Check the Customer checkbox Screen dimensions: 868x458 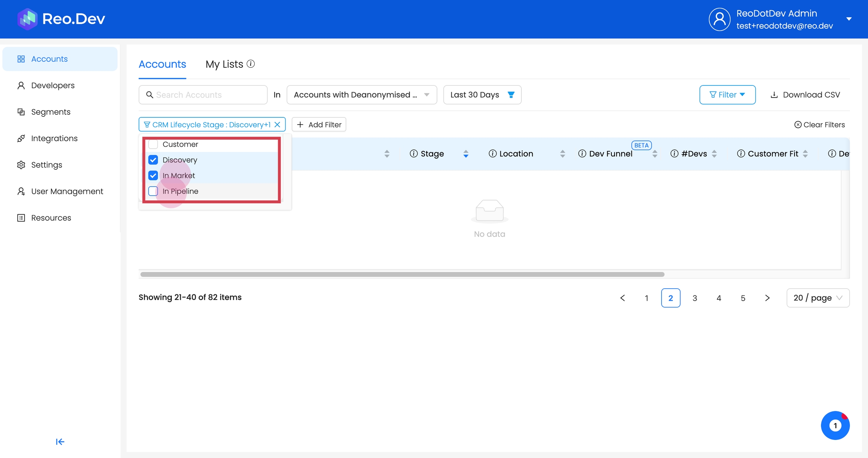coord(153,145)
